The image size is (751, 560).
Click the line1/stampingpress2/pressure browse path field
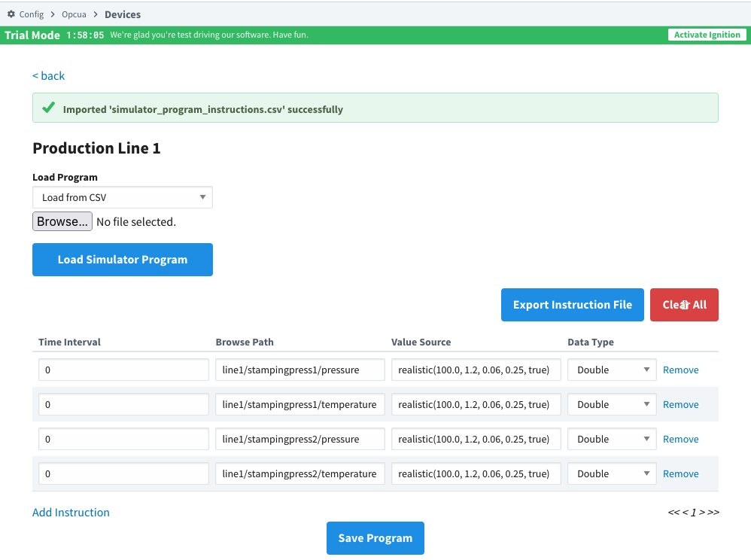point(299,439)
